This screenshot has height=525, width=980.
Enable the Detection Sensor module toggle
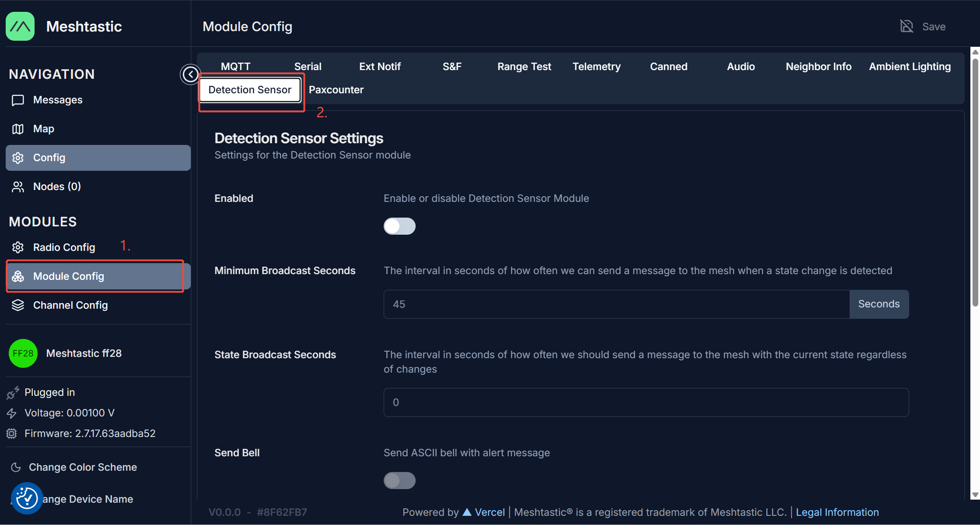399,226
